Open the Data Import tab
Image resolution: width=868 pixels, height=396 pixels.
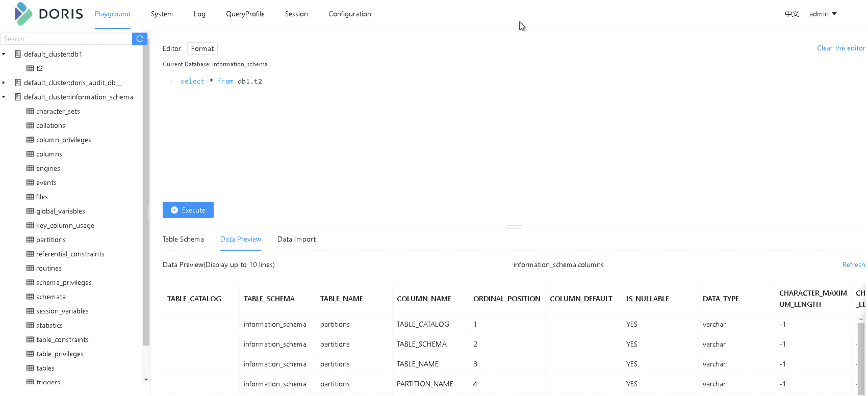[296, 239]
